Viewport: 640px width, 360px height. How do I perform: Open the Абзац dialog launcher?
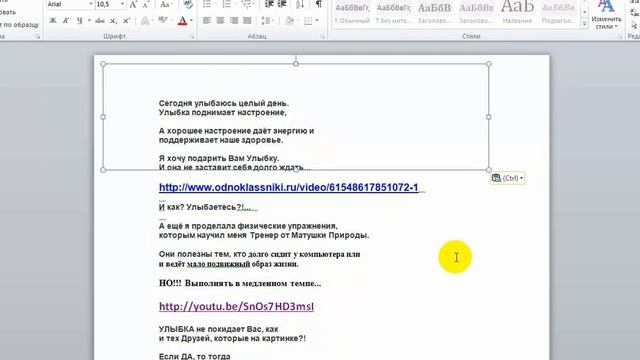(x=322, y=37)
